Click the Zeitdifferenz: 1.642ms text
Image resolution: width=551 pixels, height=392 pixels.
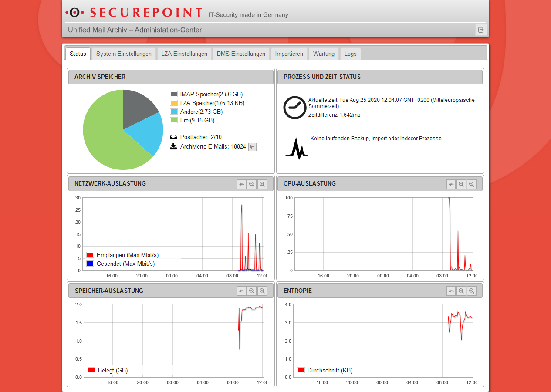334,115
